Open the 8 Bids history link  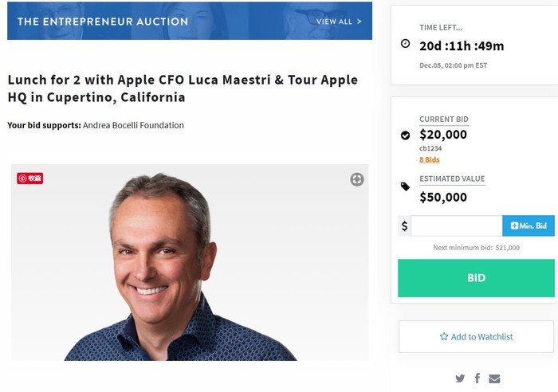pyautogui.click(x=430, y=159)
